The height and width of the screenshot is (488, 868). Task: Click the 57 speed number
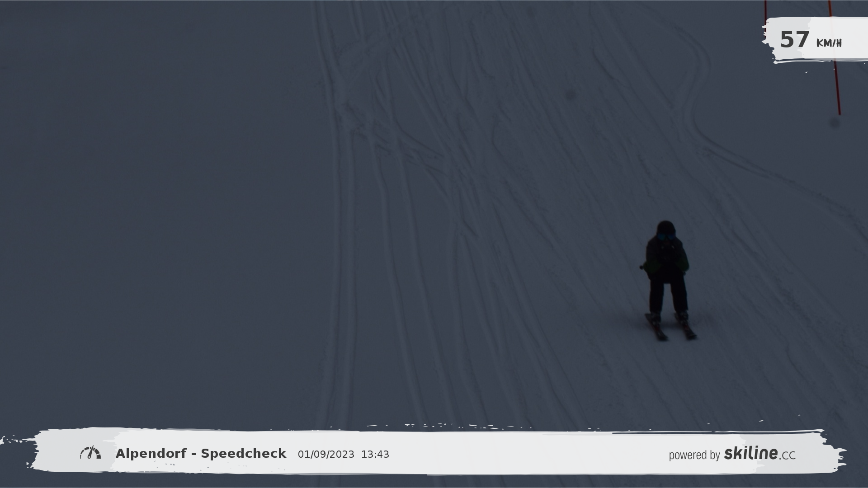794,40
